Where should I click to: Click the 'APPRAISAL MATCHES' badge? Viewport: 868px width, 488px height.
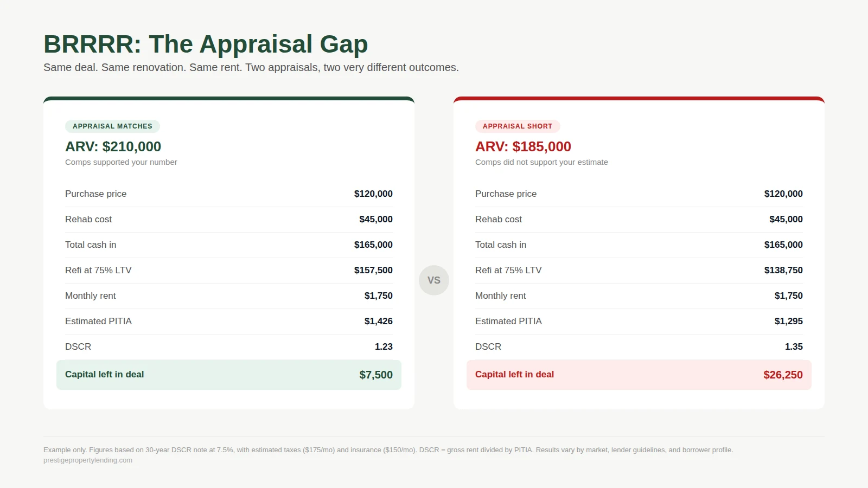(x=112, y=126)
